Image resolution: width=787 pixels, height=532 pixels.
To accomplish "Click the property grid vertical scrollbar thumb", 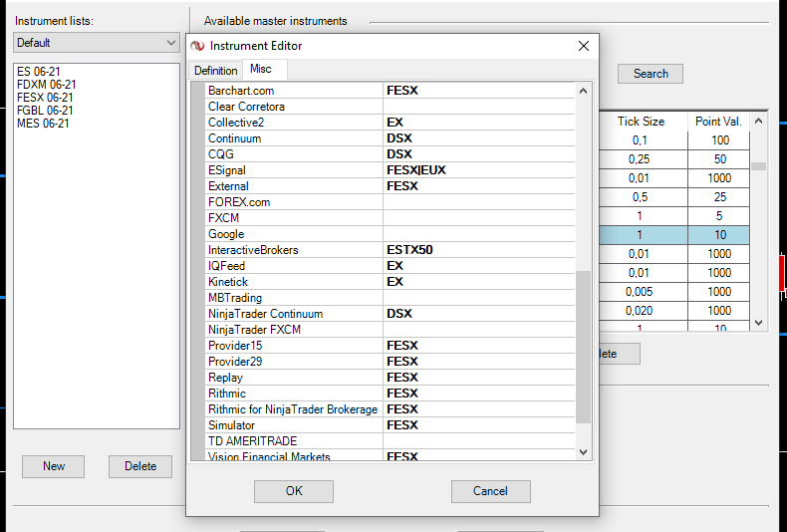I will (583, 347).
